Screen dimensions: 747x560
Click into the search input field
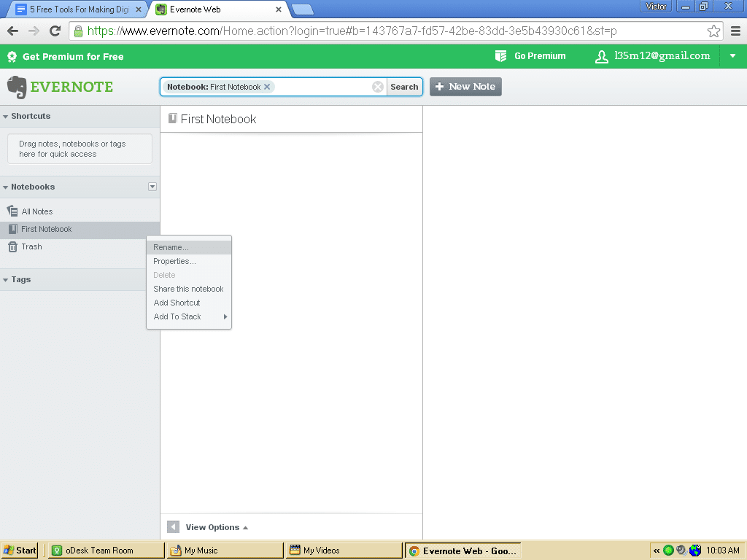click(x=322, y=87)
